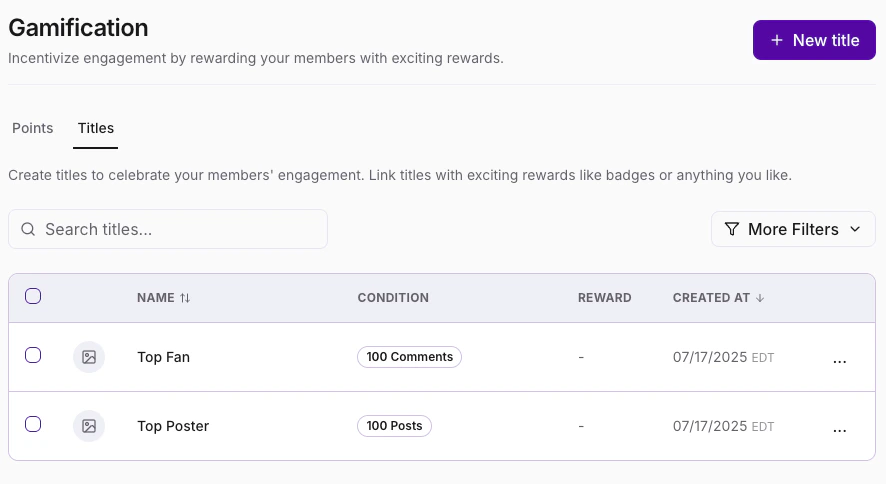Open the Top Poster title name
The width and height of the screenshot is (886, 484).
[173, 426]
